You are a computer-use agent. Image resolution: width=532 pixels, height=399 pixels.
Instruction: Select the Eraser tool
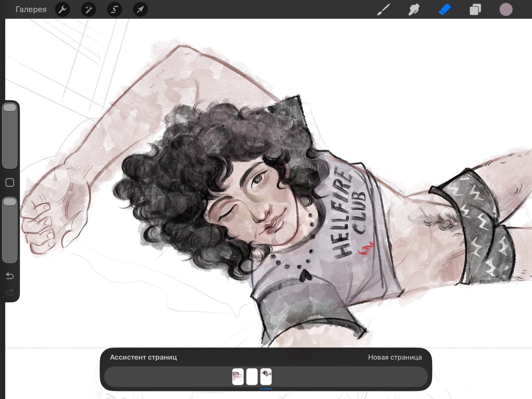coord(445,9)
